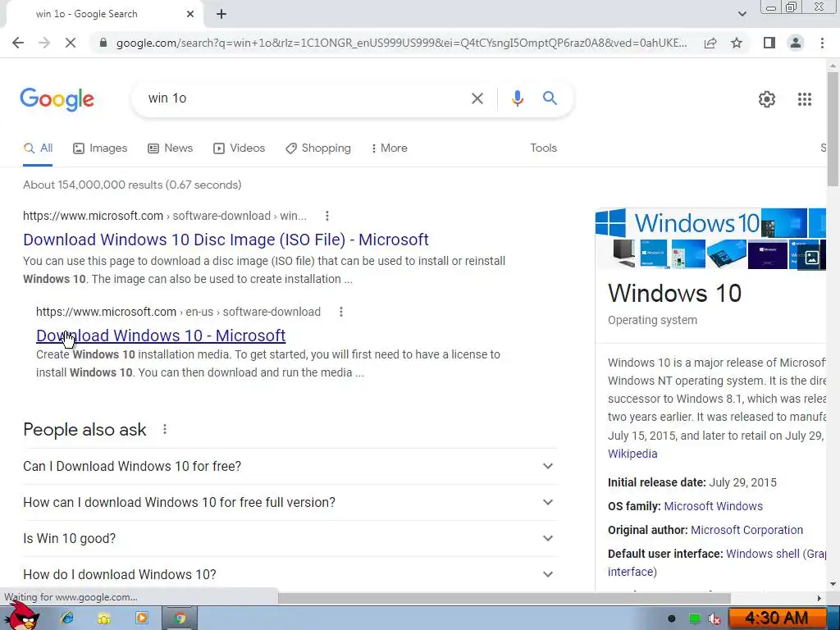The width and height of the screenshot is (840, 630).
Task: Open the Chrome profile avatar
Action: [796, 43]
